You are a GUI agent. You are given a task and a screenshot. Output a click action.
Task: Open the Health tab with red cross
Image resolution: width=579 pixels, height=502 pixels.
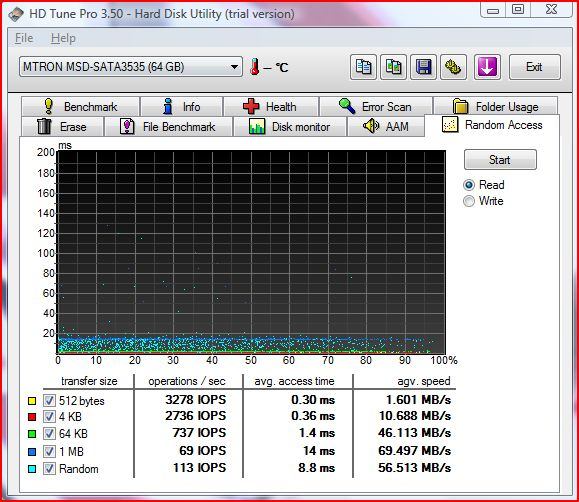(x=271, y=106)
